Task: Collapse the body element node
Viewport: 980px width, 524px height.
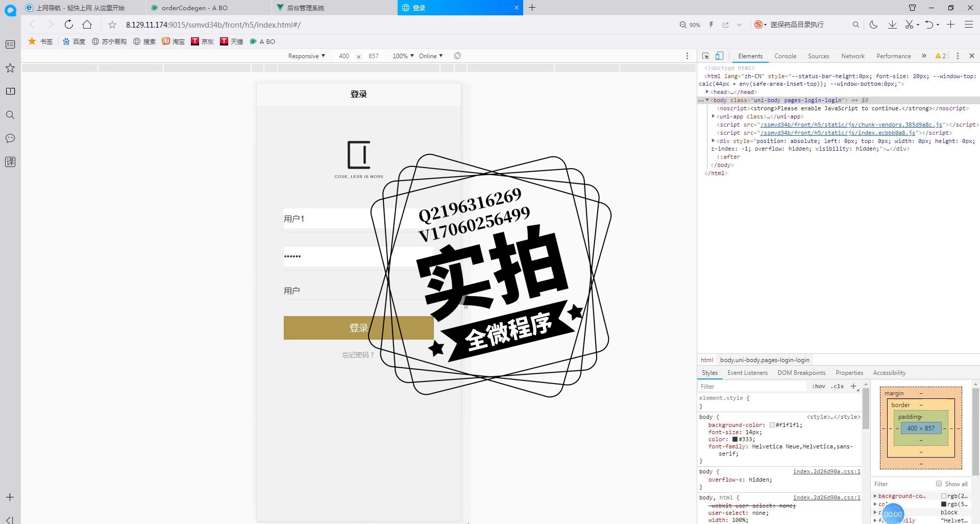Action: tap(707, 100)
